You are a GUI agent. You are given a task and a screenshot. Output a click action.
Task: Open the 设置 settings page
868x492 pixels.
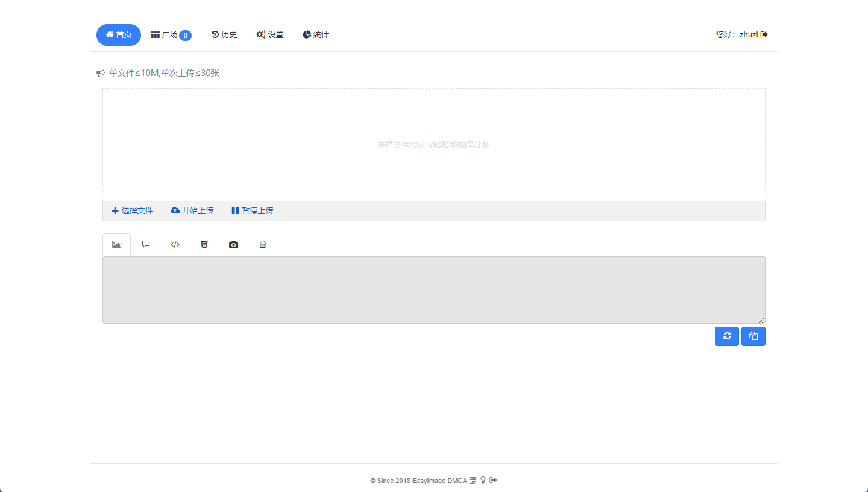tap(270, 35)
